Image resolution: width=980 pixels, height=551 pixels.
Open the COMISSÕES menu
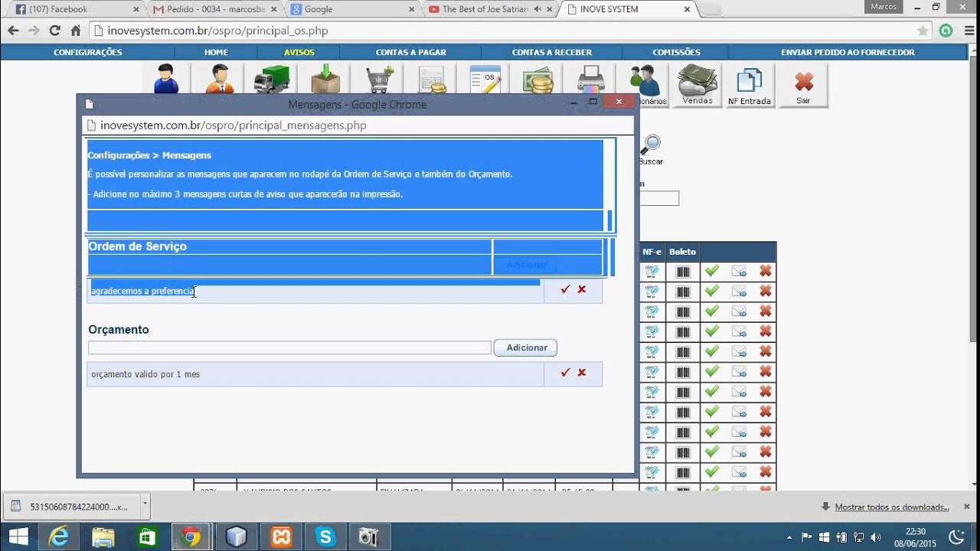pyautogui.click(x=677, y=52)
